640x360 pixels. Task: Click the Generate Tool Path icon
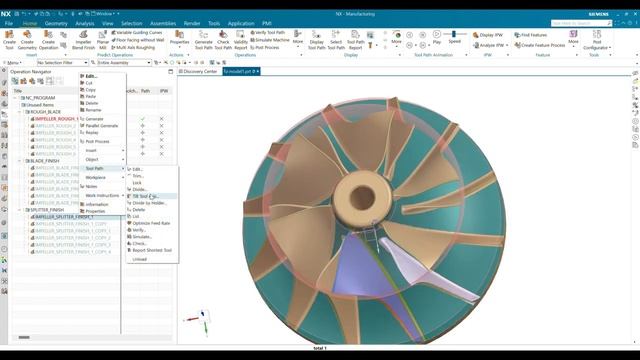coord(203,40)
